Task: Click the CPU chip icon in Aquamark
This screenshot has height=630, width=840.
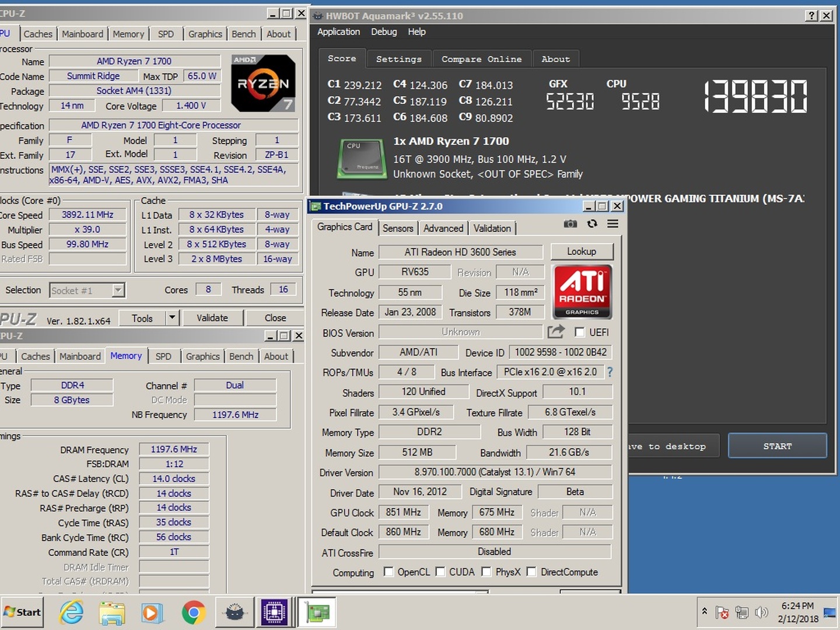Action: click(x=362, y=158)
